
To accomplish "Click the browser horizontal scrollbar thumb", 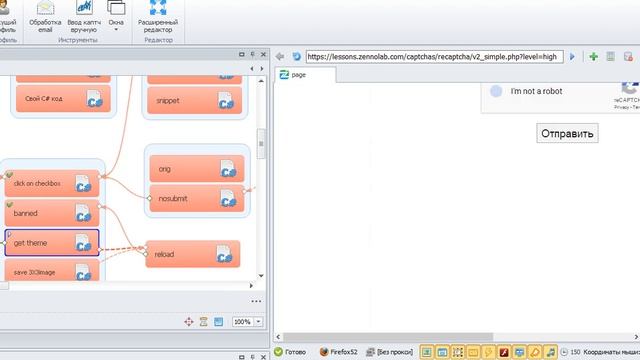I will coord(388,337).
